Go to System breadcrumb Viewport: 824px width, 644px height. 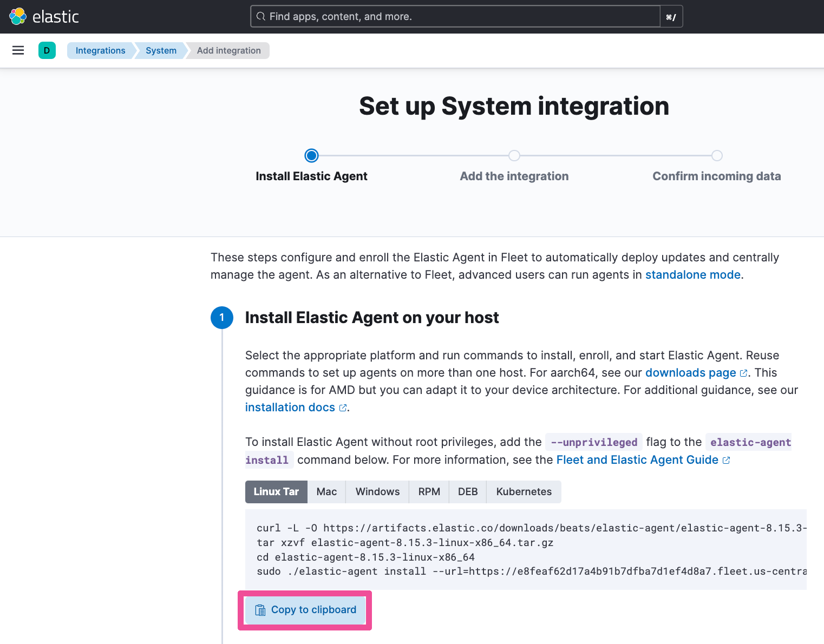161,50
